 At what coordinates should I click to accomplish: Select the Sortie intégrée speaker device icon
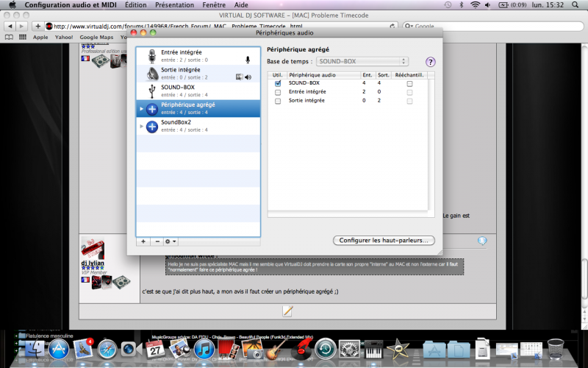(152, 74)
